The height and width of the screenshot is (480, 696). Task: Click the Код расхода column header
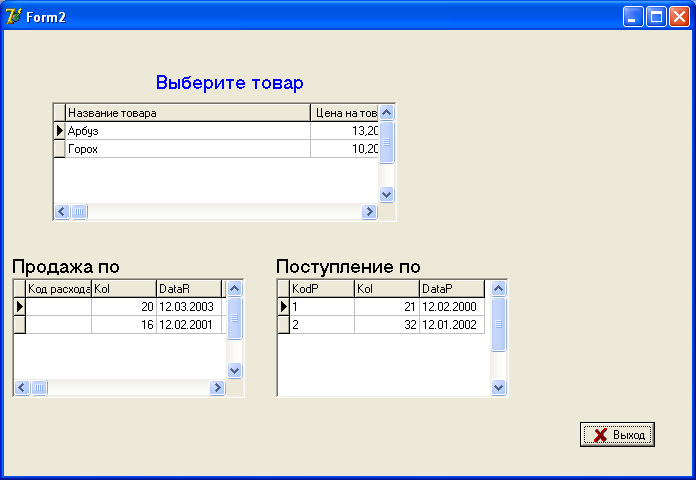[59, 289]
